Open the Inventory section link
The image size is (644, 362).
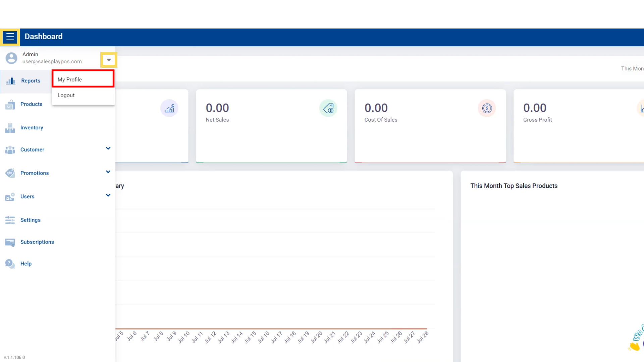tap(32, 128)
